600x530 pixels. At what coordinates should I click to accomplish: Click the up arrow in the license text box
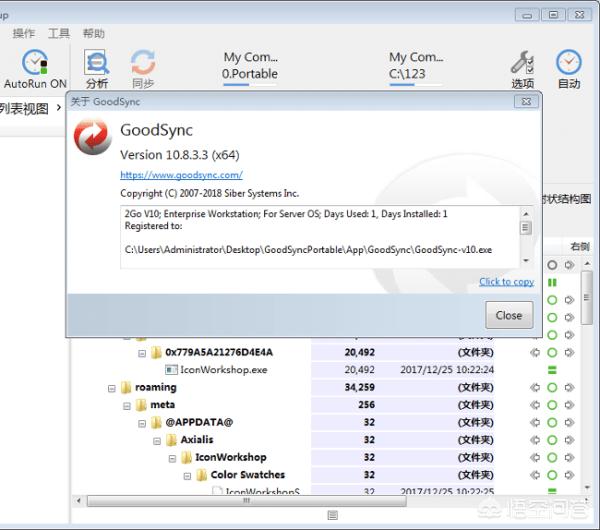click(525, 214)
